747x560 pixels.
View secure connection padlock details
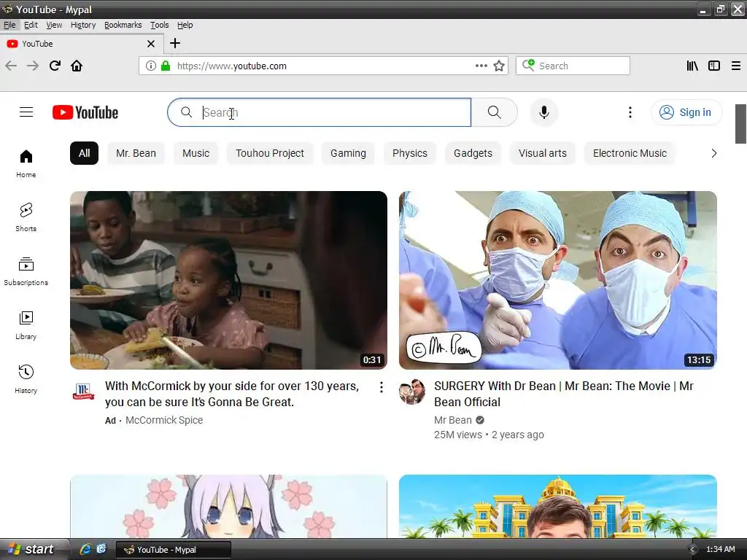tap(166, 66)
